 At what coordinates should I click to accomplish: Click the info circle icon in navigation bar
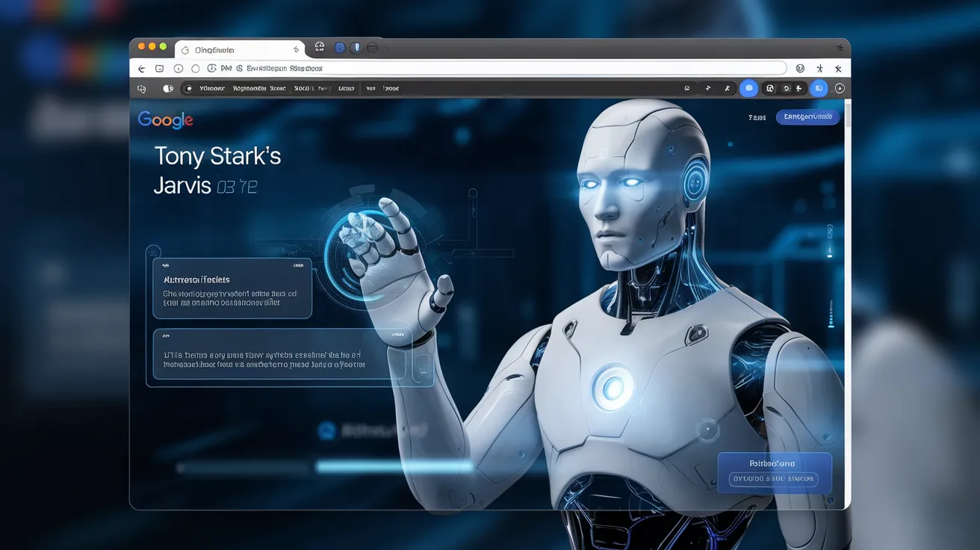[x=178, y=69]
